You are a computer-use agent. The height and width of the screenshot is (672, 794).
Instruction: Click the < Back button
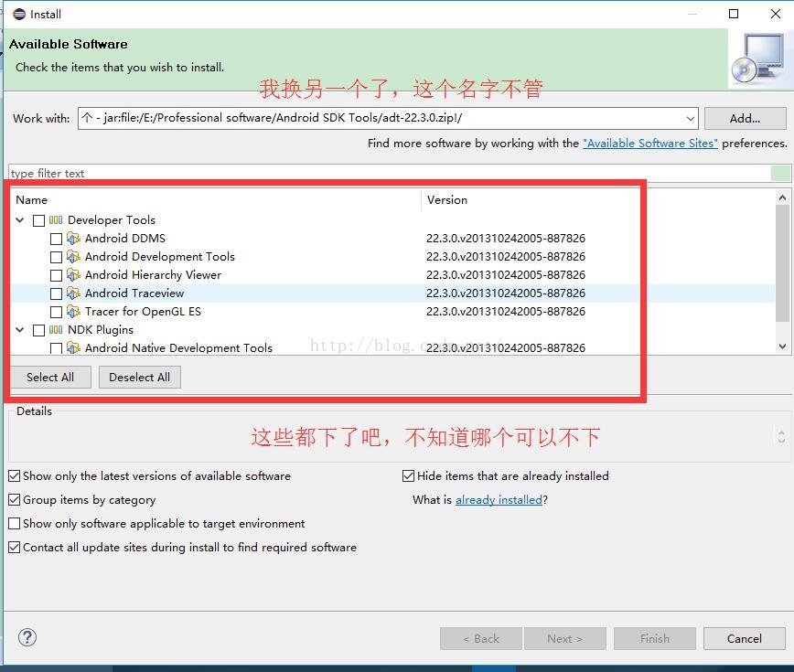(481, 638)
